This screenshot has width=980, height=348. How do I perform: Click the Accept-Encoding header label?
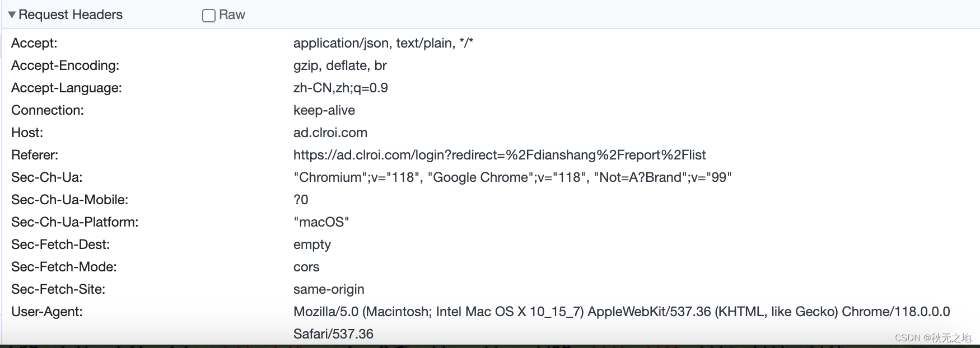coord(65,65)
